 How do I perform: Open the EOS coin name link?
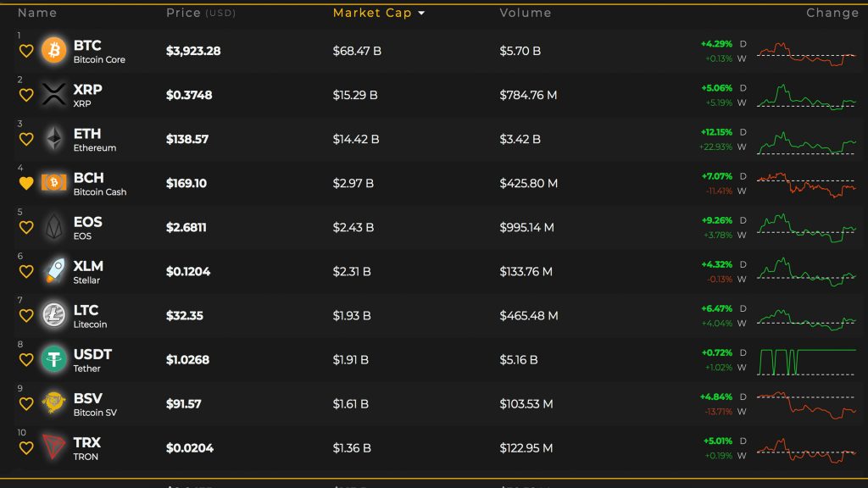[87, 226]
